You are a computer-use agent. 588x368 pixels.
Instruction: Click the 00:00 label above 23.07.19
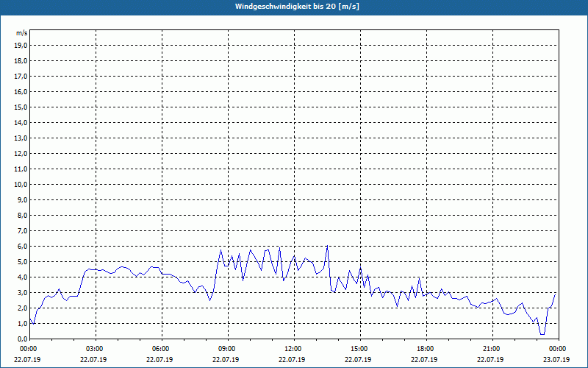559,349
